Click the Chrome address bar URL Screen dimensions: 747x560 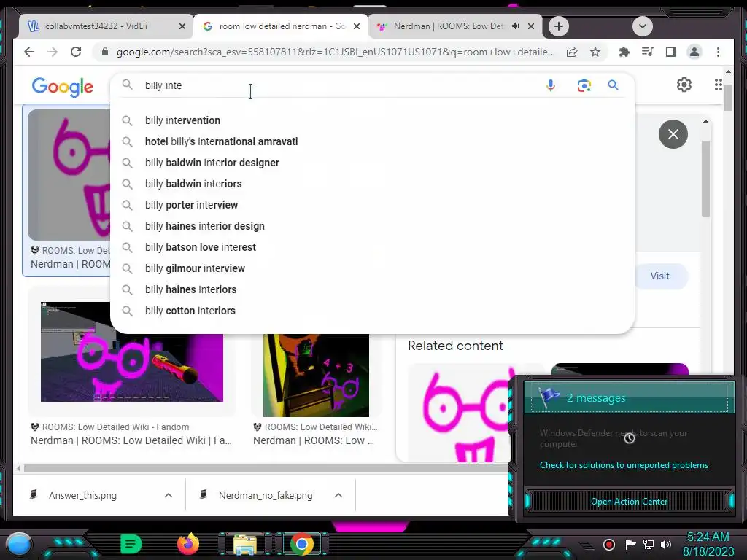336,52
